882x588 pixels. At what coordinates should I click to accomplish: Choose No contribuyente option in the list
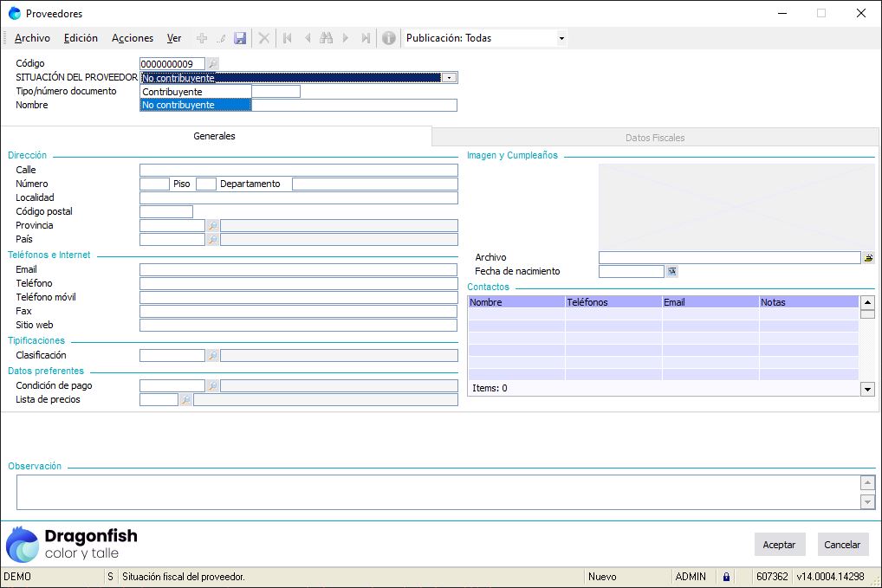coord(195,105)
